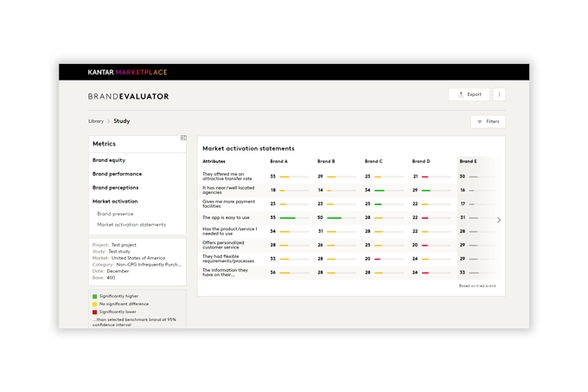Click red Significantly lower legend swatch
Image resolution: width=588 pixels, height=392 pixels.
point(95,311)
